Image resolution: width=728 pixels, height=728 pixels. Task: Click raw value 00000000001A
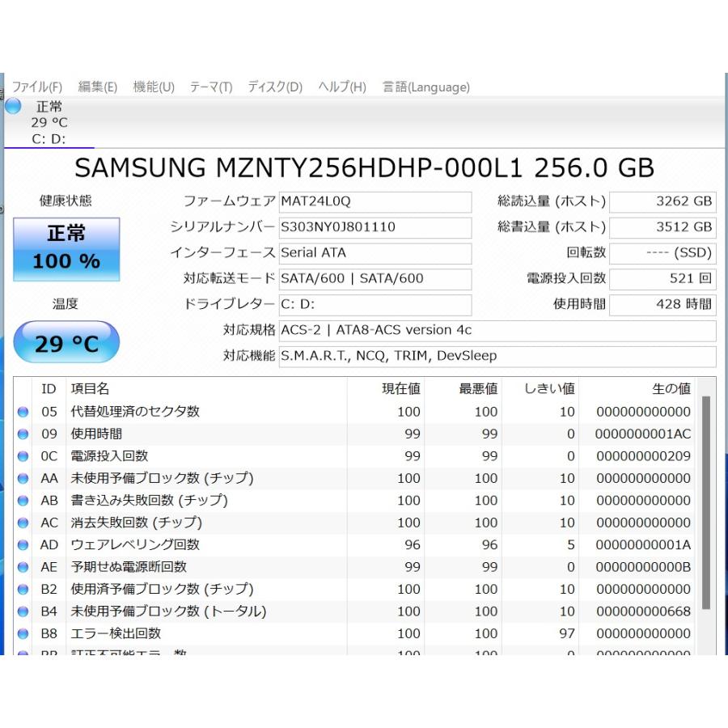pyautogui.click(x=643, y=545)
